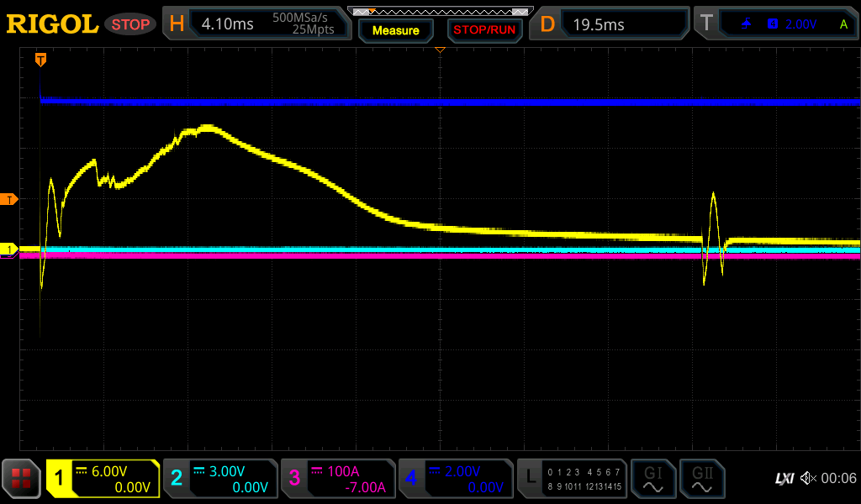
Task: Toggle channel 2 with the 3.00V label
Action: (220, 479)
